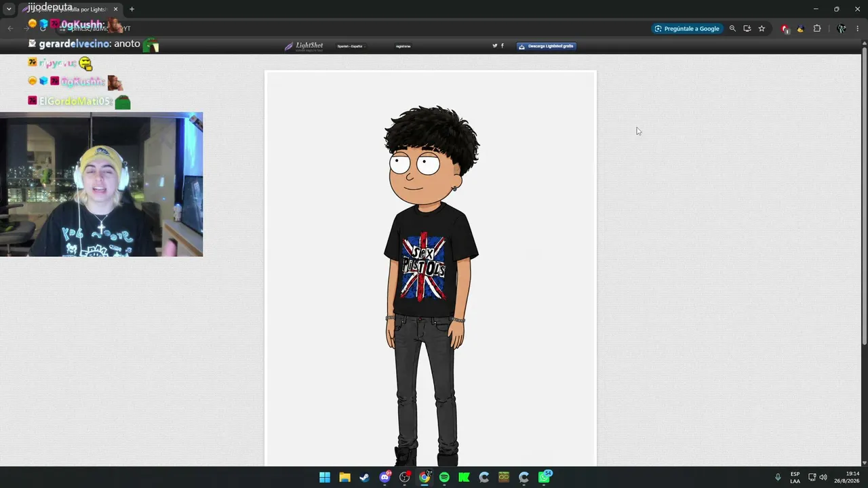
Task: Open OBS Studio from the taskbar
Action: click(x=405, y=477)
